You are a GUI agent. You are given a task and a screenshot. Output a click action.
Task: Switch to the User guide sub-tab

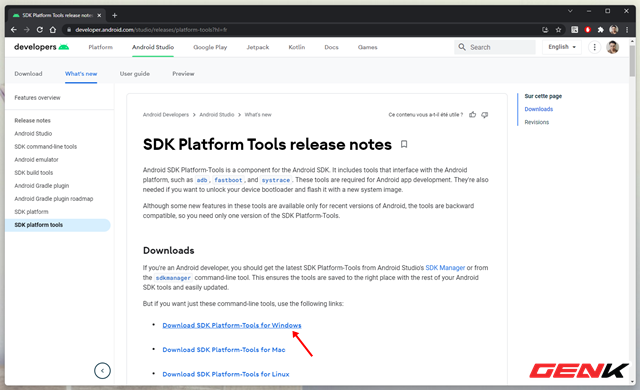[x=135, y=74]
